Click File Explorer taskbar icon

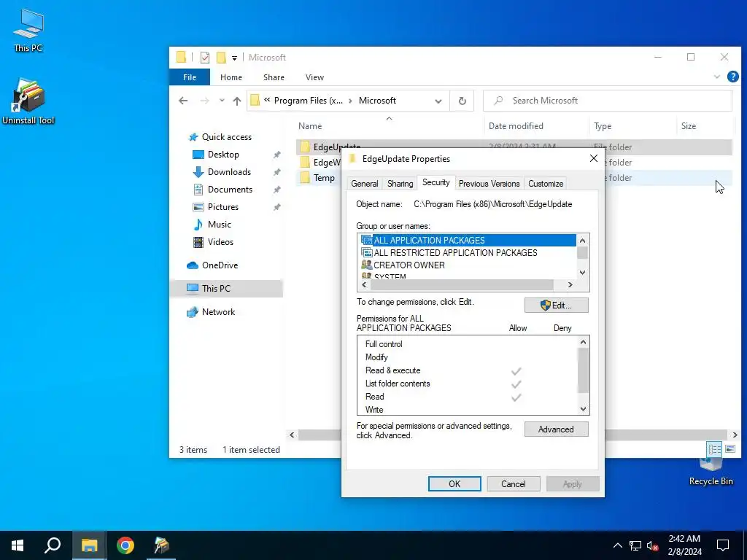click(89, 545)
